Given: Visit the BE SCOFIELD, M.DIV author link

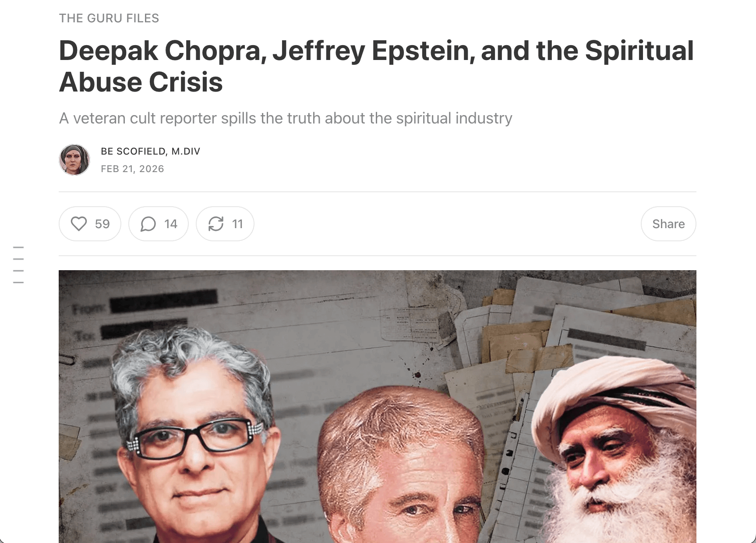Looking at the screenshot, I should 150,152.
